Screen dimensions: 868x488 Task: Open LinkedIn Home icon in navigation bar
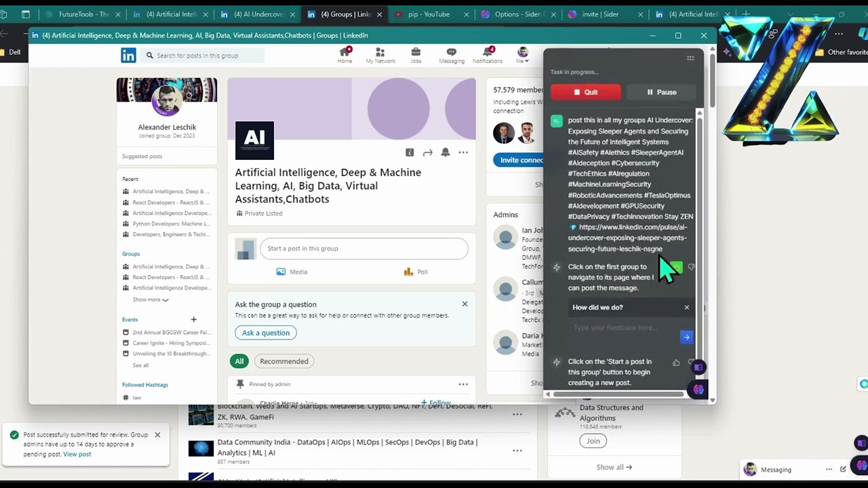pos(344,55)
